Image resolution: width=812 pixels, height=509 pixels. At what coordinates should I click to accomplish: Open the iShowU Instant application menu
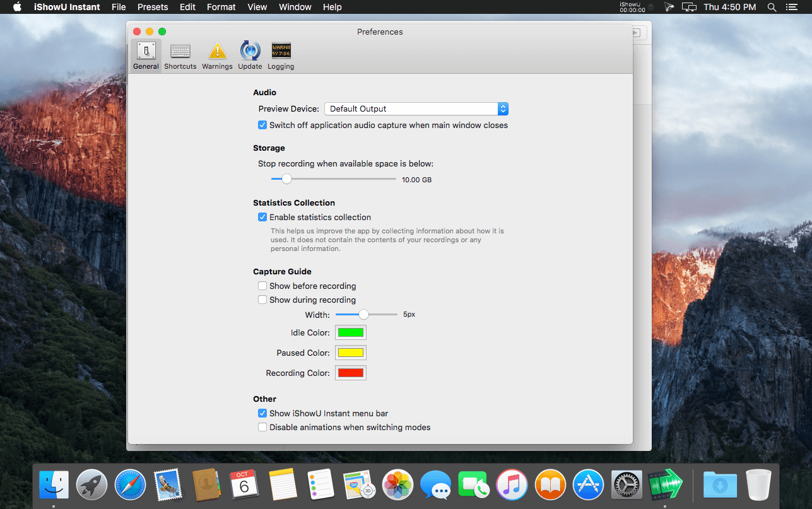pos(67,7)
